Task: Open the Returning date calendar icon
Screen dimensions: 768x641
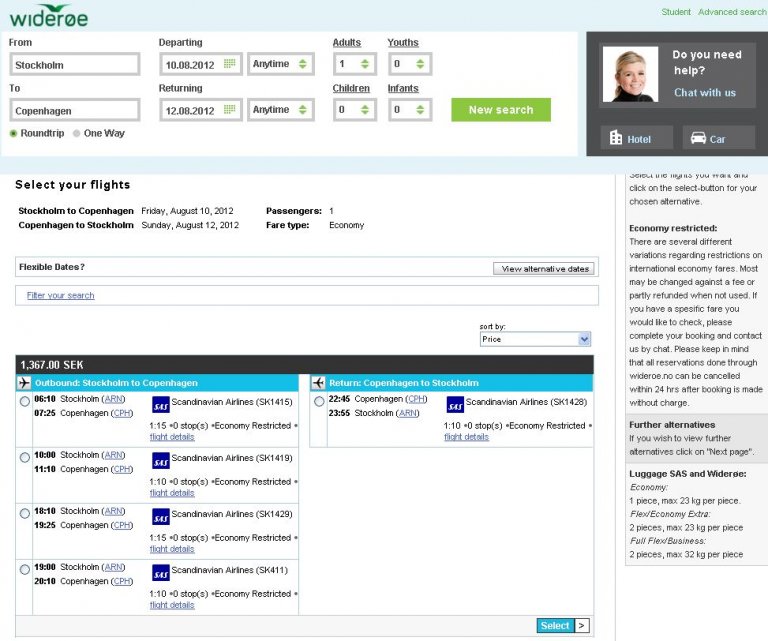Action: click(230, 110)
